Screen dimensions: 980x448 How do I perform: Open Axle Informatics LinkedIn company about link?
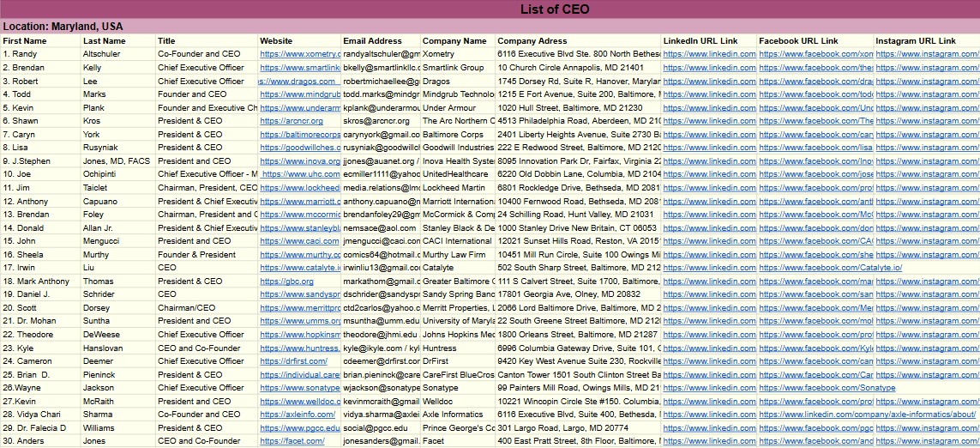[x=867, y=415]
